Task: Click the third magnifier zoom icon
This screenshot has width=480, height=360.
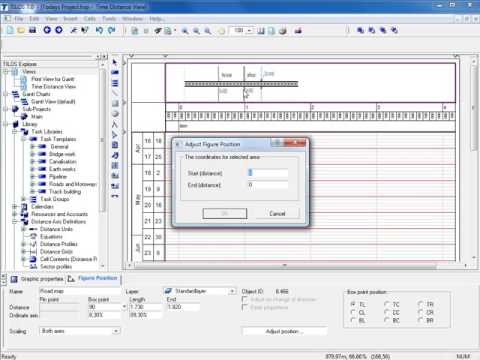Action: [x=208, y=31]
